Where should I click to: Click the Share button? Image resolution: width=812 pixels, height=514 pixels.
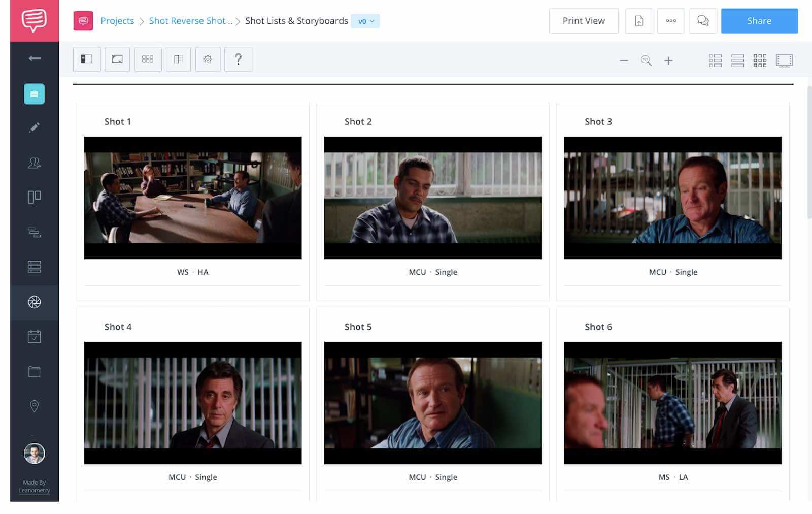tap(759, 21)
